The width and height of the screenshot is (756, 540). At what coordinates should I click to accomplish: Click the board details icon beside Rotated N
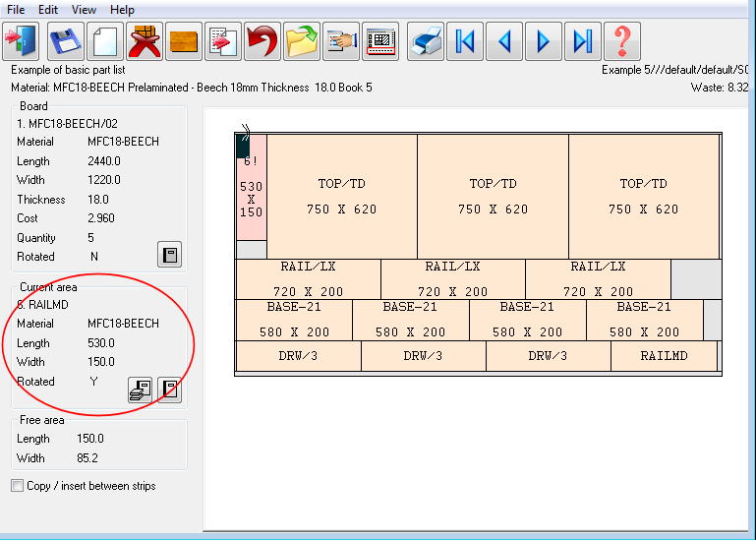(x=170, y=255)
